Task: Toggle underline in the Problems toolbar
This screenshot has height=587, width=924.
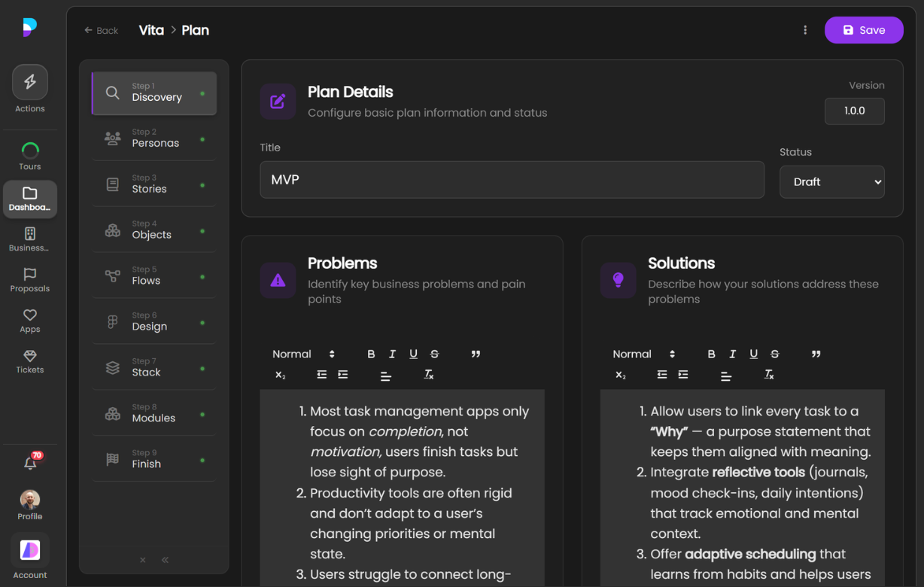Action: (x=413, y=354)
